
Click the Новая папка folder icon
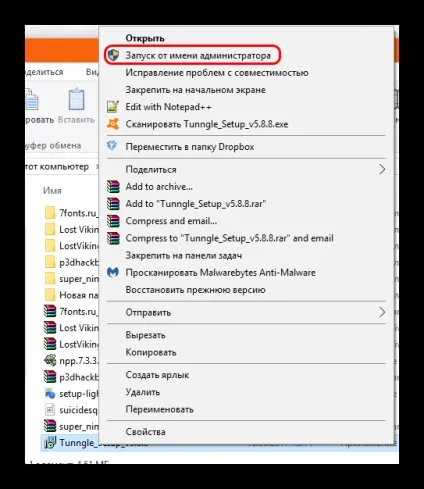(50, 295)
